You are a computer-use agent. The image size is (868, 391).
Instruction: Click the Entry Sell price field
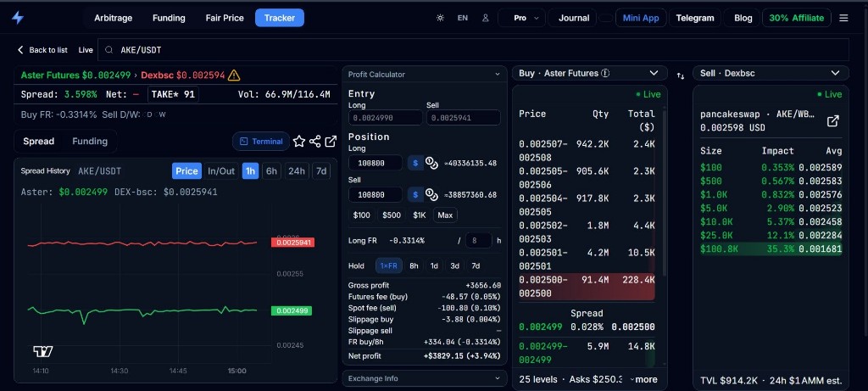click(x=464, y=117)
